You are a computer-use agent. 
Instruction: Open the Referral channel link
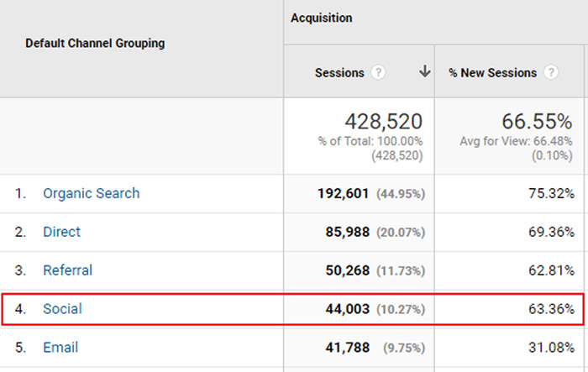point(67,270)
